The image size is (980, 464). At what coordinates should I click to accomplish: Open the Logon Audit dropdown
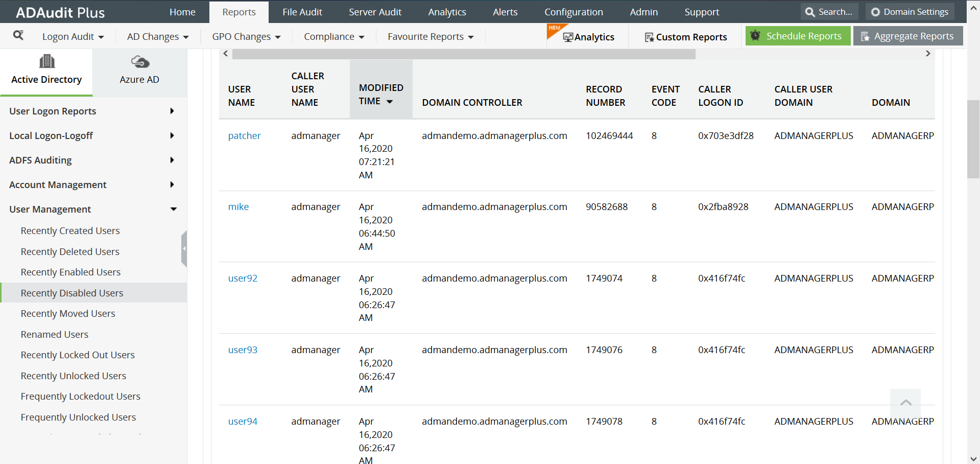click(73, 36)
